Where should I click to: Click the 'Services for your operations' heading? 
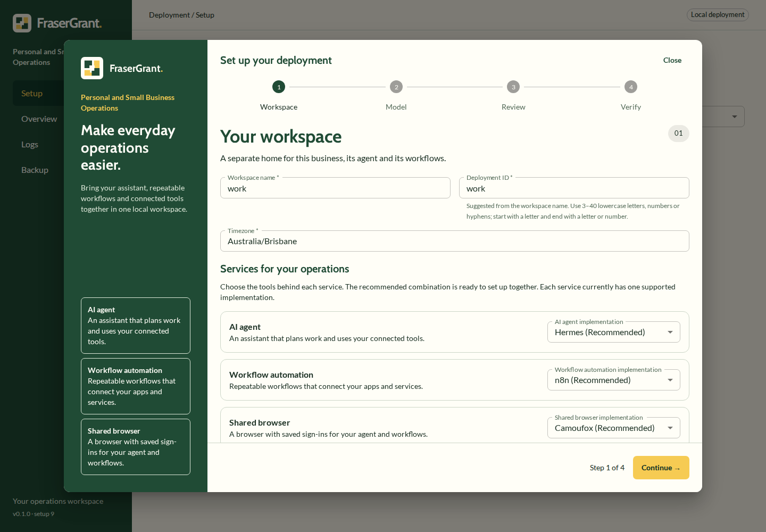pos(285,269)
